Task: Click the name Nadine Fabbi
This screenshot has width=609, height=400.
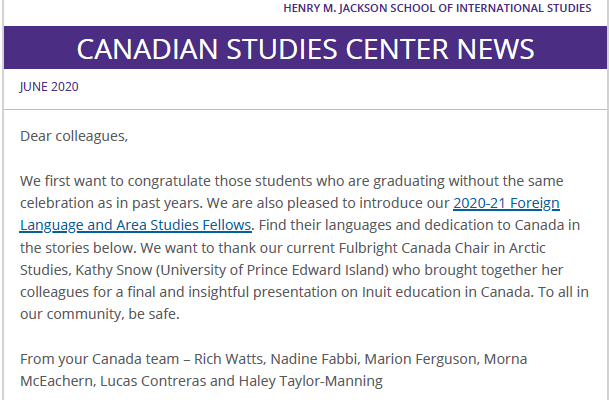Action: 313,359
